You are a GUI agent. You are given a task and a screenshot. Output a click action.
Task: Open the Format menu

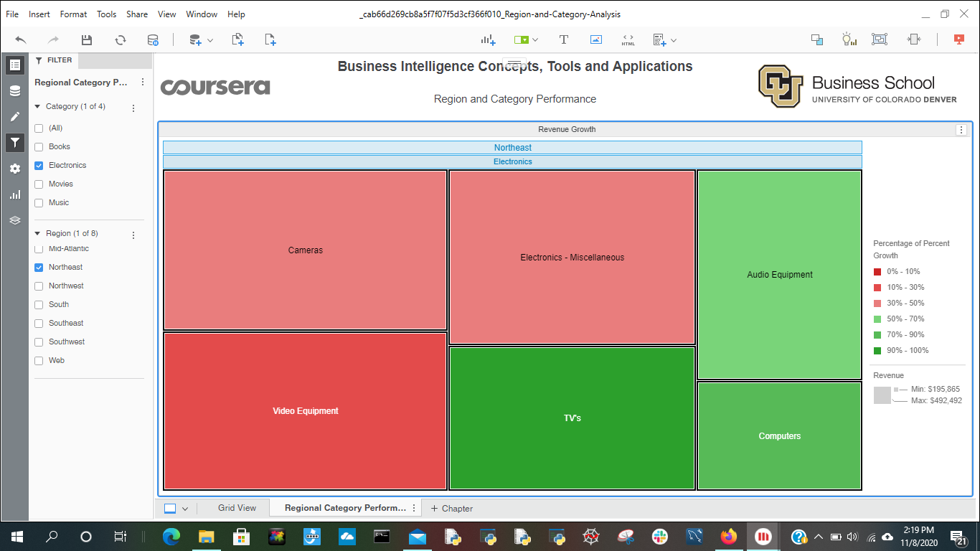pyautogui.click(x=73, y=14)
